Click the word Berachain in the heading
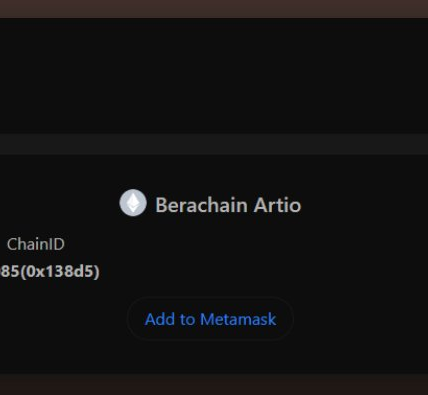 [x=201, y=205]
